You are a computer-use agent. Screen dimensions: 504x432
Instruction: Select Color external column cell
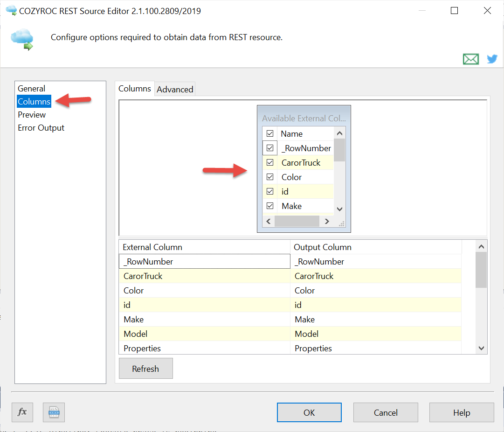pyautogui.click(x=204, y=291)
